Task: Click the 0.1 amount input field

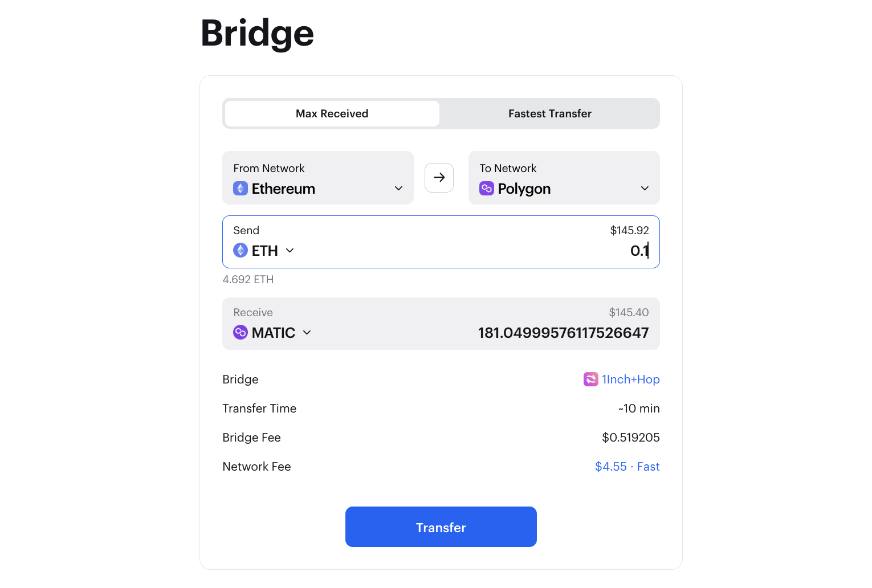Action: point(627,250)
